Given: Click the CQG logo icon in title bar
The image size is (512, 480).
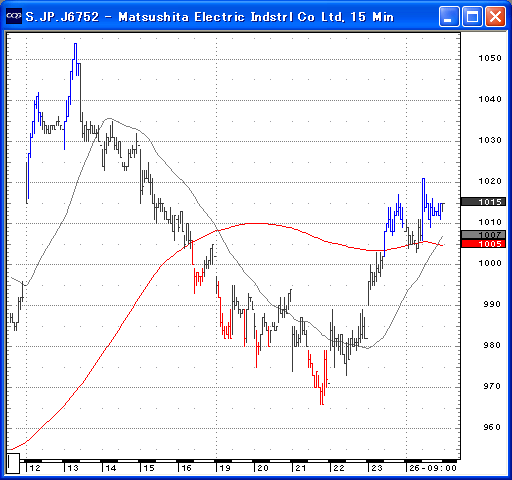Looking at the screenshot, I should (x=14, y=16).
